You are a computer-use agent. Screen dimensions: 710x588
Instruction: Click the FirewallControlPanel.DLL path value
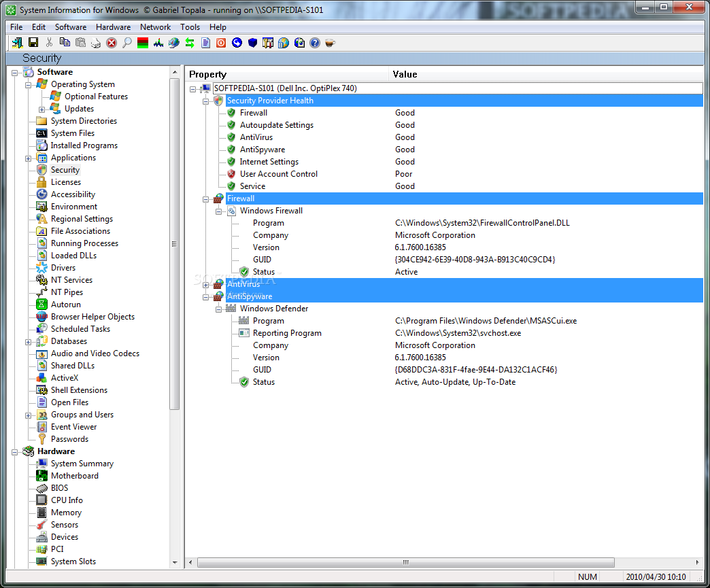pos(482,223)
